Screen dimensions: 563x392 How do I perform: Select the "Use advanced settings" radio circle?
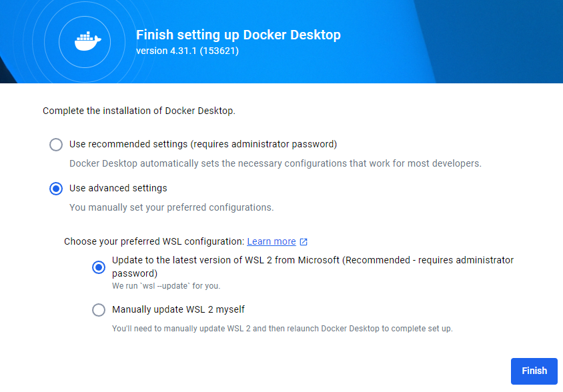56,189
